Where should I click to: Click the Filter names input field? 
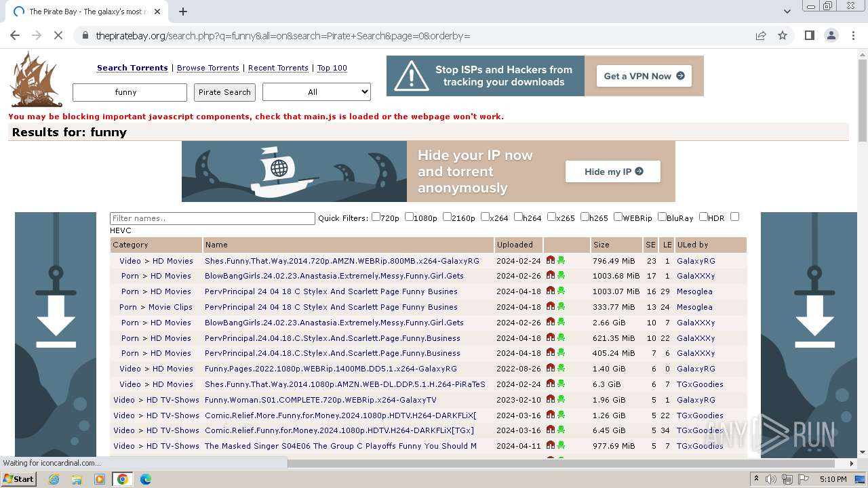[212, 218]
